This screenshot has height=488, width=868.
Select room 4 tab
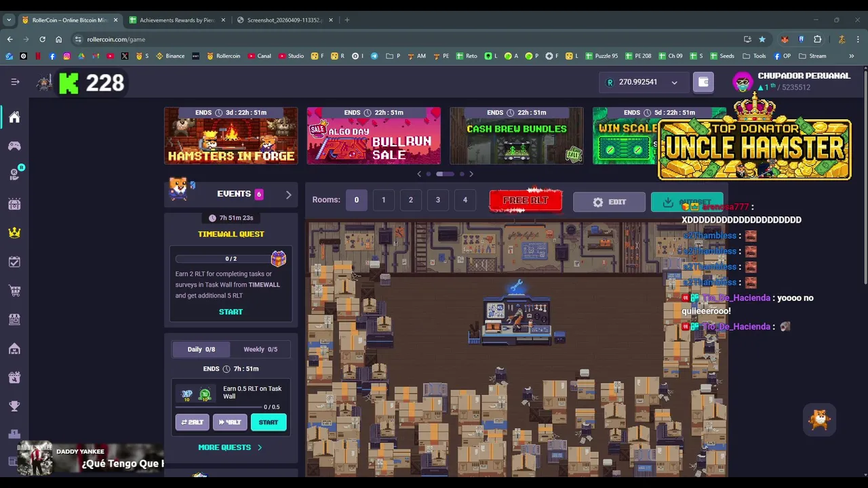point(465,200)
